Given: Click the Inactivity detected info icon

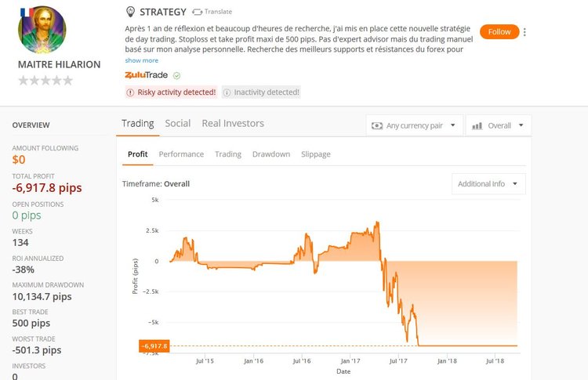Looking at the screenshot, I should tap(227, 92).
